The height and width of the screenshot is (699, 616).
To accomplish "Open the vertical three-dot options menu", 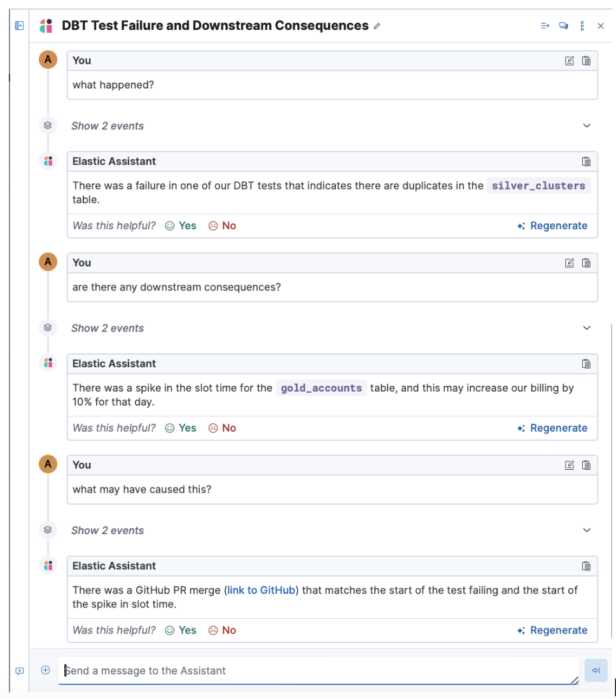I will (581, 25).
